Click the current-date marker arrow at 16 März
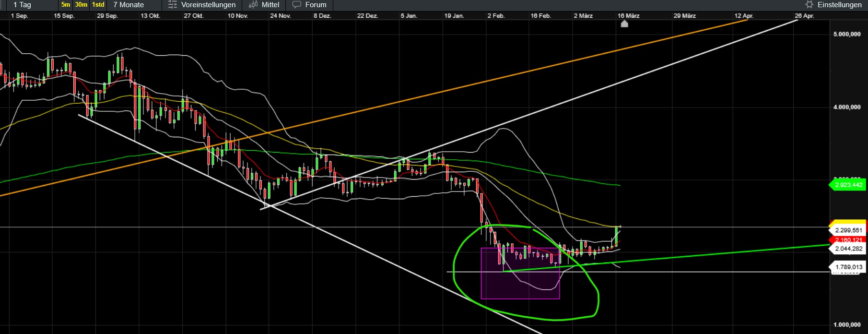 click(x=624, y=24)
